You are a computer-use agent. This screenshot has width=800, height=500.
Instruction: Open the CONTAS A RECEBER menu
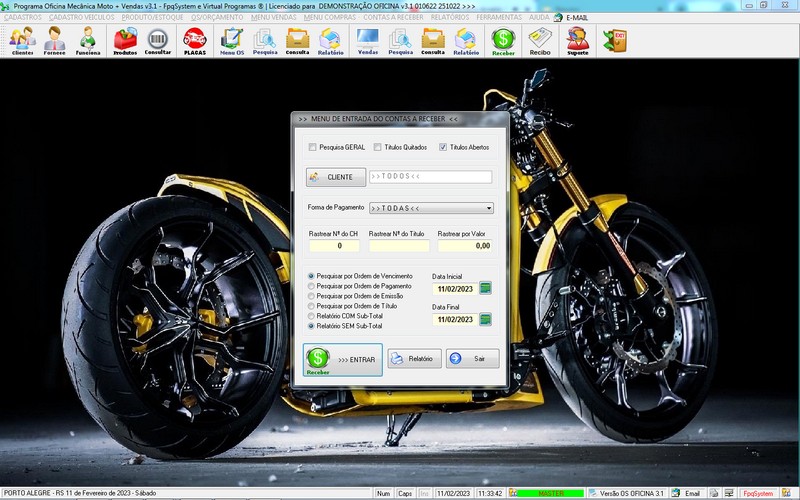393,17
